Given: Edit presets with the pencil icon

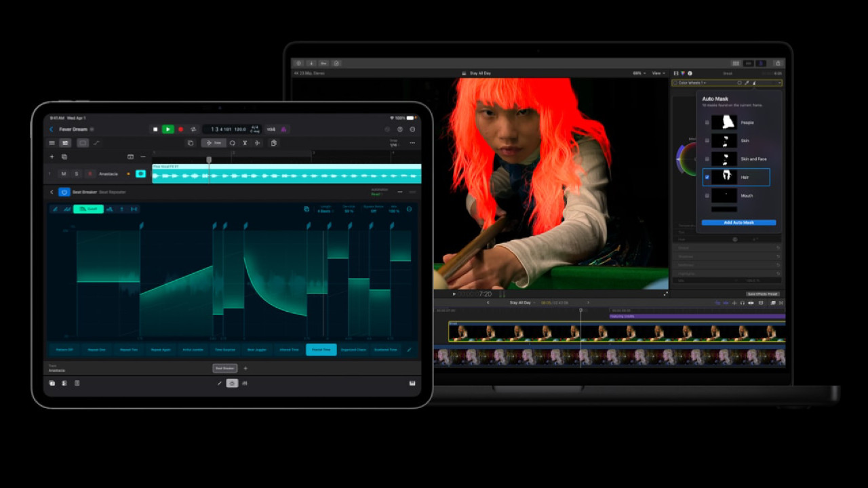Looking at the screenshot, I should coord(409,350).
